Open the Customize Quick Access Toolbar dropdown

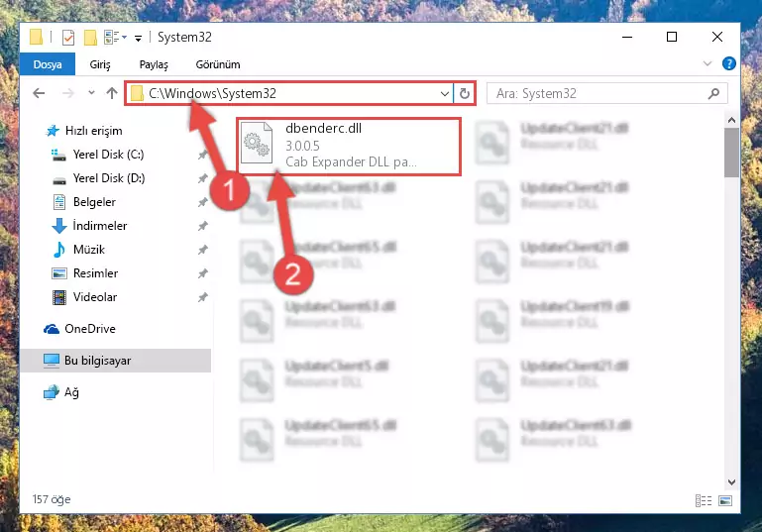tap(138, 39)
